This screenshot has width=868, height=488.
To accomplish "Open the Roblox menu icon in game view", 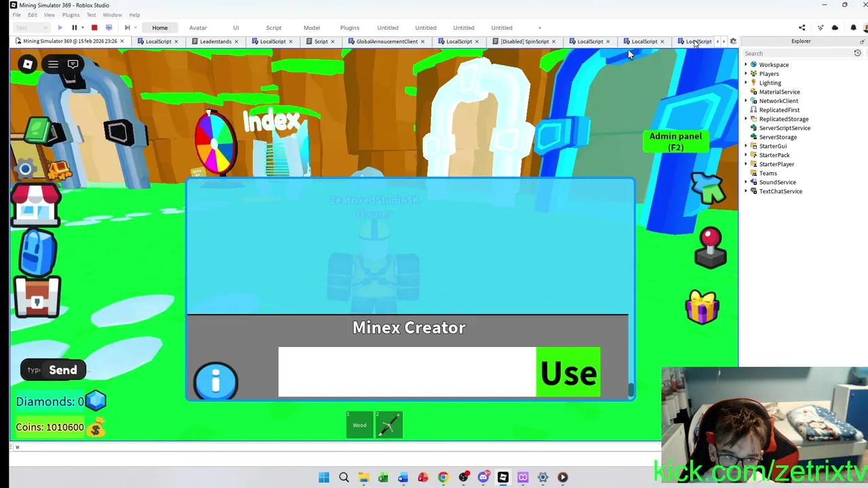I will (28, 64).
